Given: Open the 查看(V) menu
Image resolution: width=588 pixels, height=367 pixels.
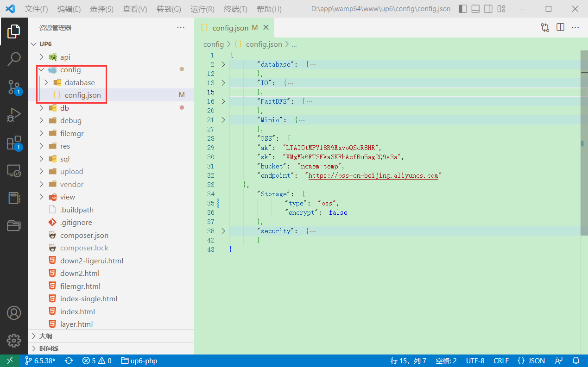Looking at the screenshot, I should [x=135, y=9].
